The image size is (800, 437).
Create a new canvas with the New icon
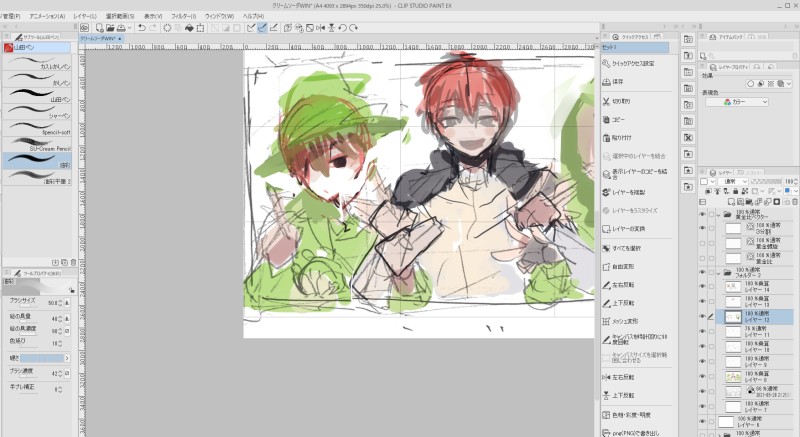click(99, 28)
